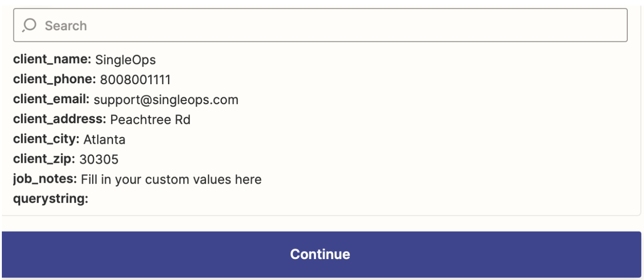The height and width of the screenshot is (280, 644).
Task: Click the Atlanta city value
Action: click(x=104, y=140)
